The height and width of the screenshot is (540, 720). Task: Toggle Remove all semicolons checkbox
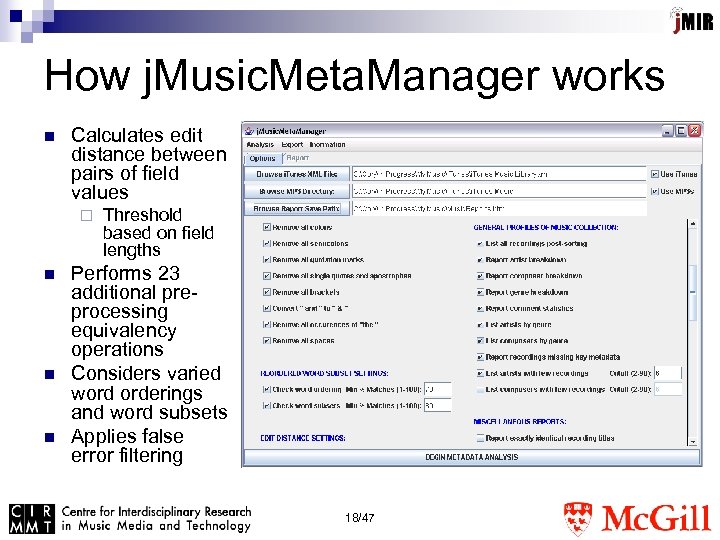266,243
